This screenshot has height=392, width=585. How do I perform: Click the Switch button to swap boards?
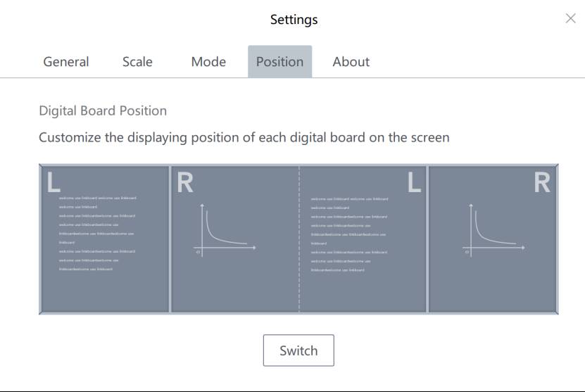coord(298,350)
